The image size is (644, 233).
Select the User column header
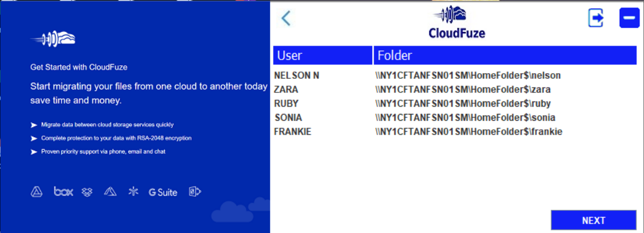pos(322,55)
